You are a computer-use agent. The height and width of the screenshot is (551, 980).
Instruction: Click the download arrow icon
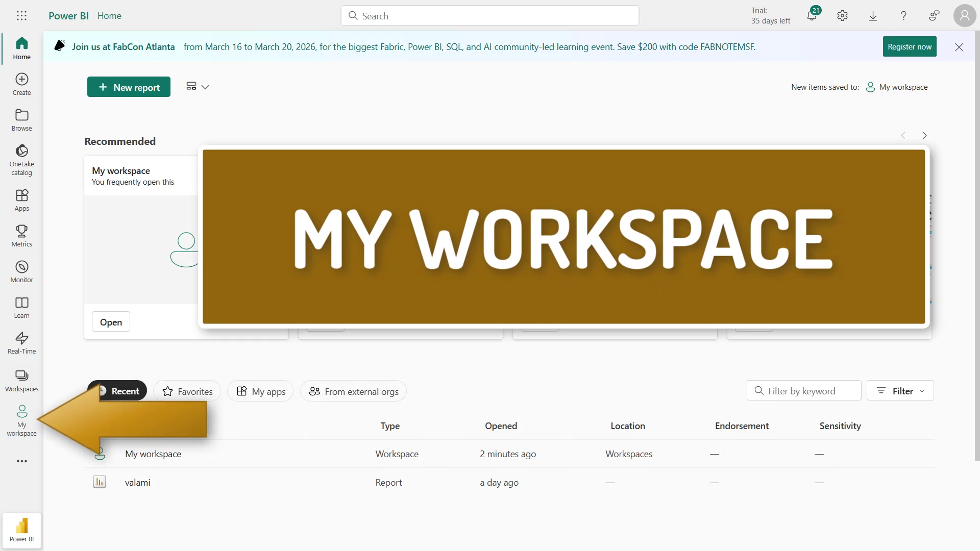click(873, 16)
